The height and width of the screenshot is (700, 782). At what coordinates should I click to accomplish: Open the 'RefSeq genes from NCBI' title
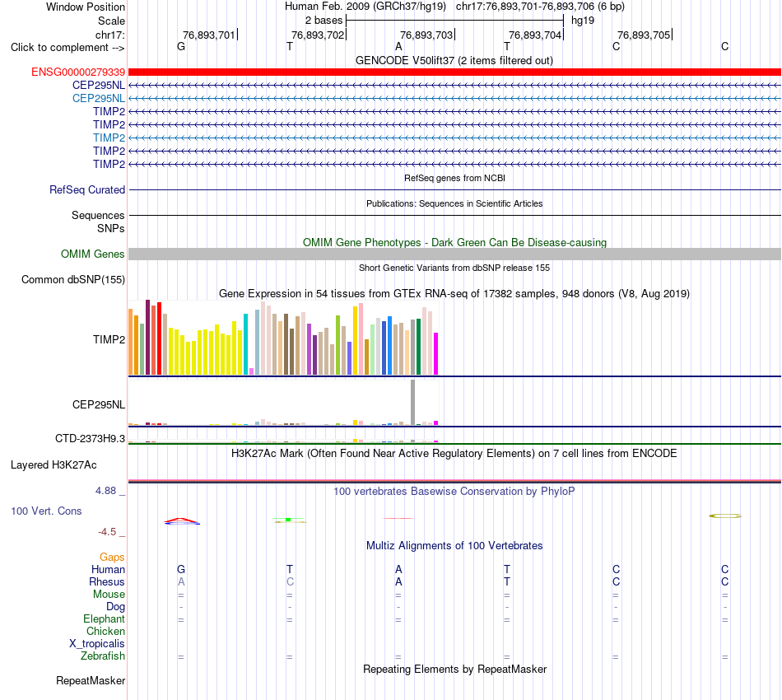pos(455,178)
